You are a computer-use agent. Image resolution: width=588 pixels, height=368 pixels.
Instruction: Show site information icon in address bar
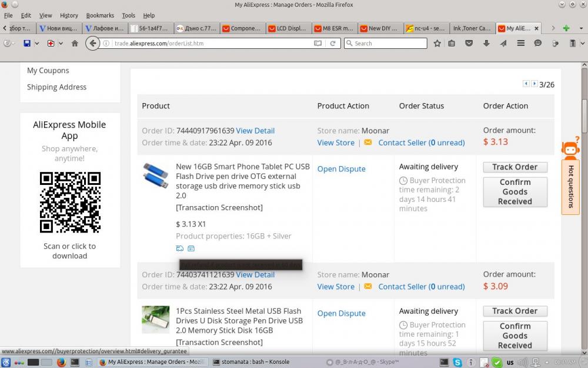coord(106,43)
